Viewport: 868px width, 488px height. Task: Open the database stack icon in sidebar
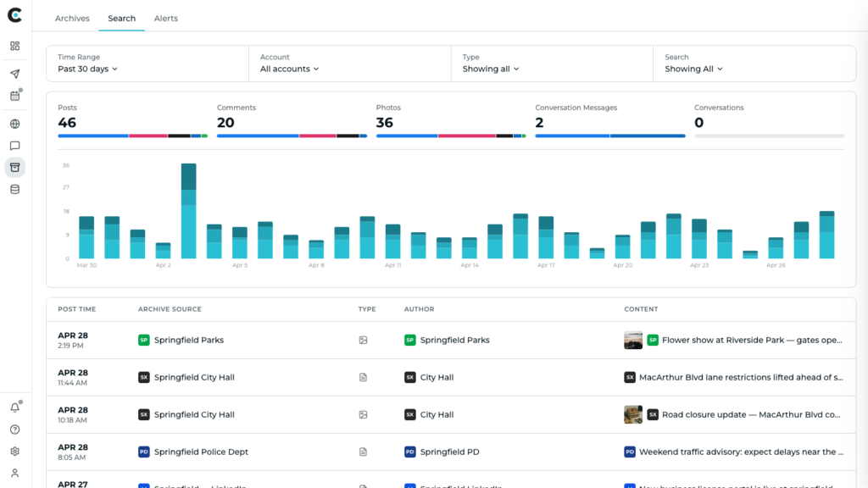(x=15, y=189)
